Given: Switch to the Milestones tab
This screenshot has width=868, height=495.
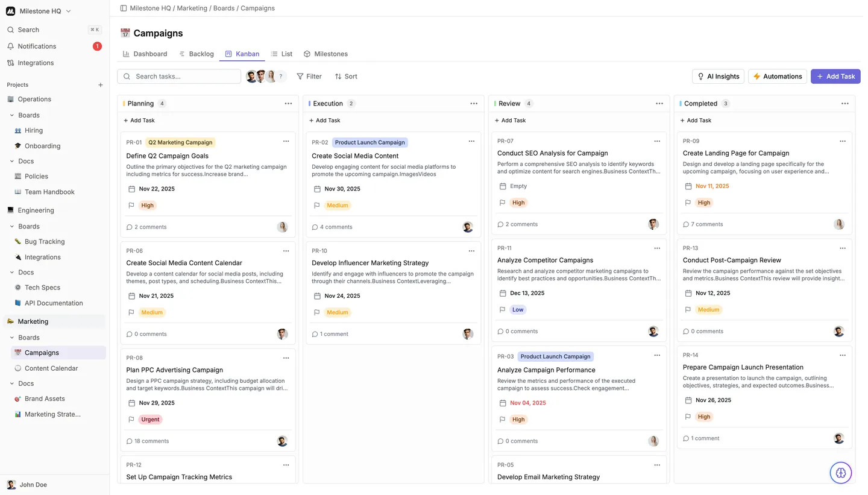Looking at the screenshot, I should coord(325,54).
